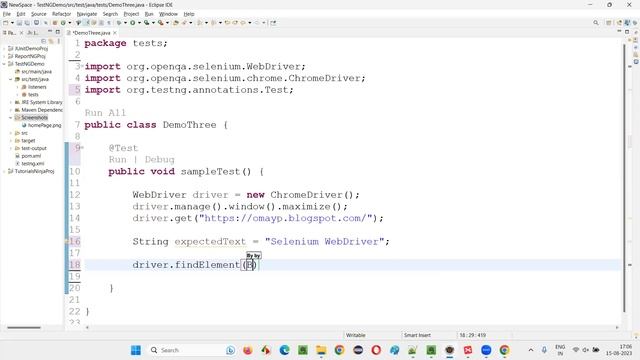The width and height of the screenshot is (640, 360).
Task: Click the Run link above sampleTest
Action: point(118,160)
